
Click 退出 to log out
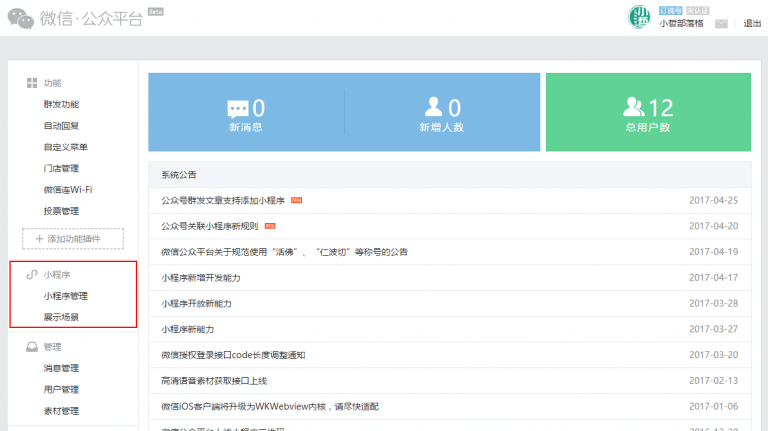(752, 24)
